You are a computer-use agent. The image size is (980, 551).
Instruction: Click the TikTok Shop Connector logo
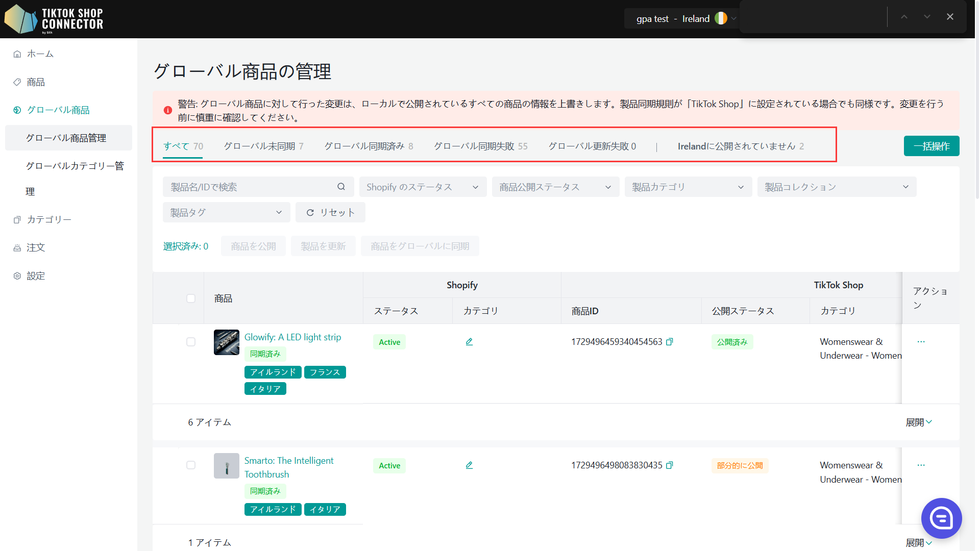54,19
